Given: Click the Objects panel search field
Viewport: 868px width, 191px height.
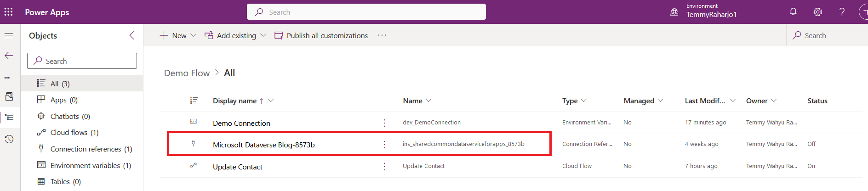Looking at the screenshot, I should coord(82,61).
